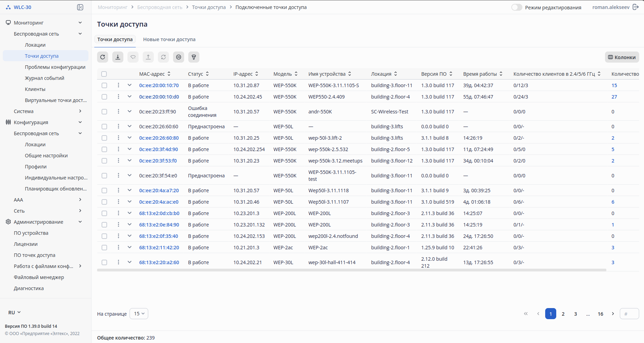Sort by Локация column arrows
Screen dimensions: 644x343
396,74
